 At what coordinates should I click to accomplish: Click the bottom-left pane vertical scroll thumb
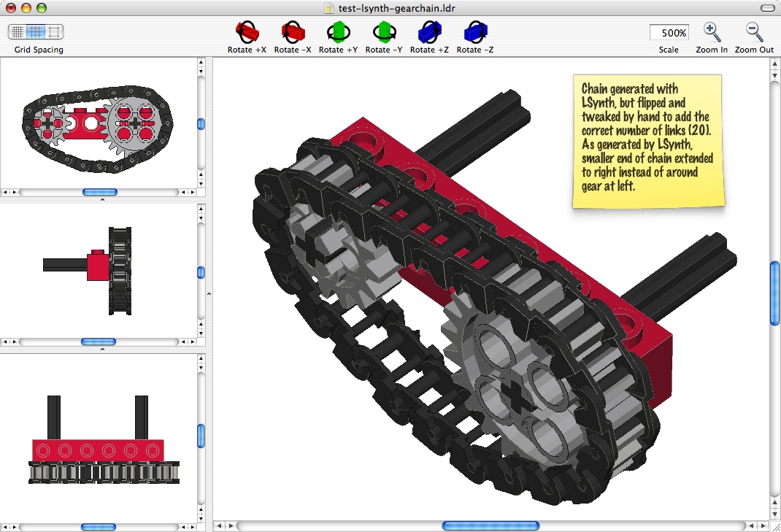click(x=201, y=436)
